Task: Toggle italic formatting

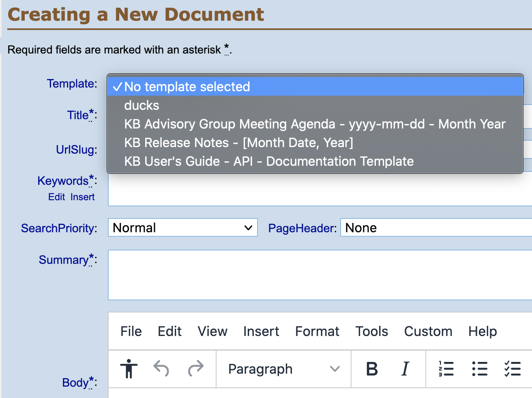Action: (x=405, y=369)
